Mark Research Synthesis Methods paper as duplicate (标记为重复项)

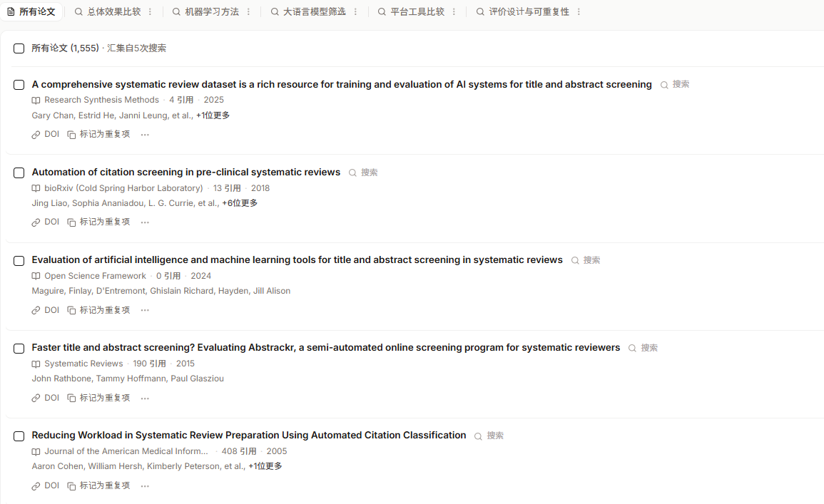[x=98, y=135]
